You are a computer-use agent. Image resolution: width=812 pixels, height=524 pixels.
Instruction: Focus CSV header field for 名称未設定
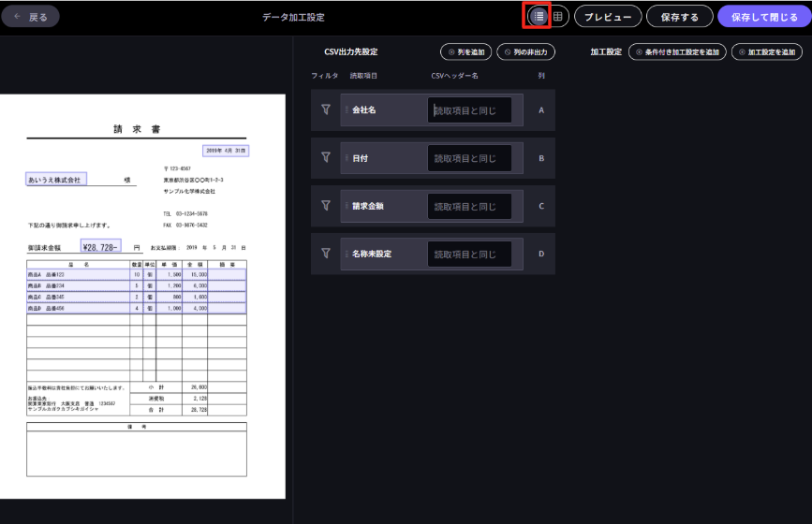click(x=470, y=254)
